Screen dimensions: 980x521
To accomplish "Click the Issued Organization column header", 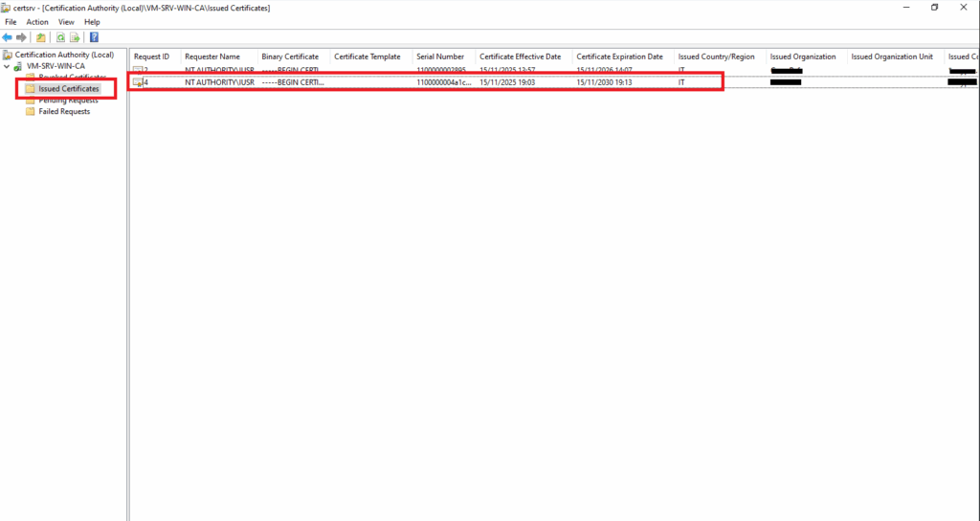I will click(802, 57).
